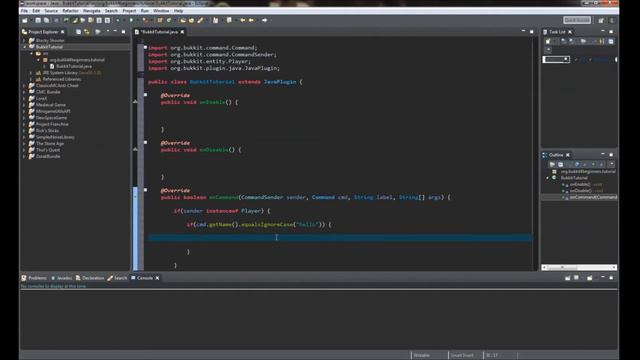The height and width of the screenshot is (360, 640).
Task: Close the Project Explorer tab
Action: [62, 32]
